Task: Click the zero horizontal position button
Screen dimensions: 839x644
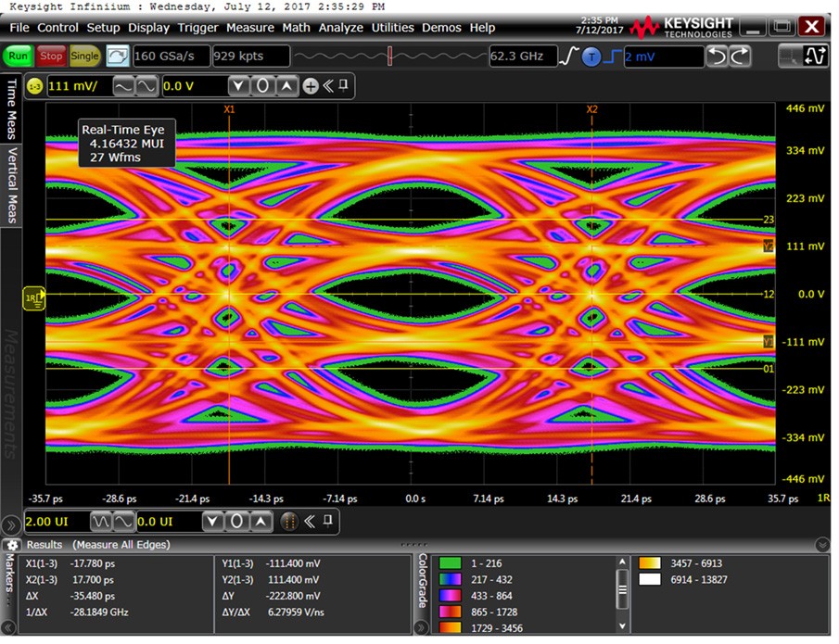Action: 236,522
